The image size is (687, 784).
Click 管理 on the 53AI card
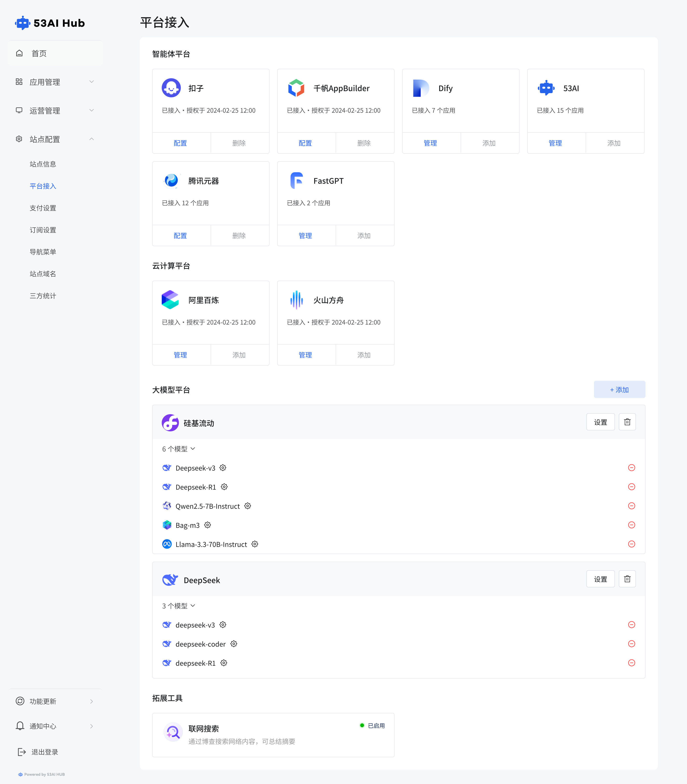pos(556,143)
